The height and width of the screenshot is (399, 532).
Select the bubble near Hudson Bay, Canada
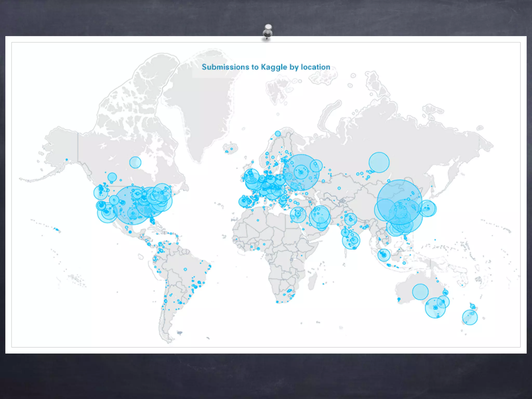click(135, 162)
